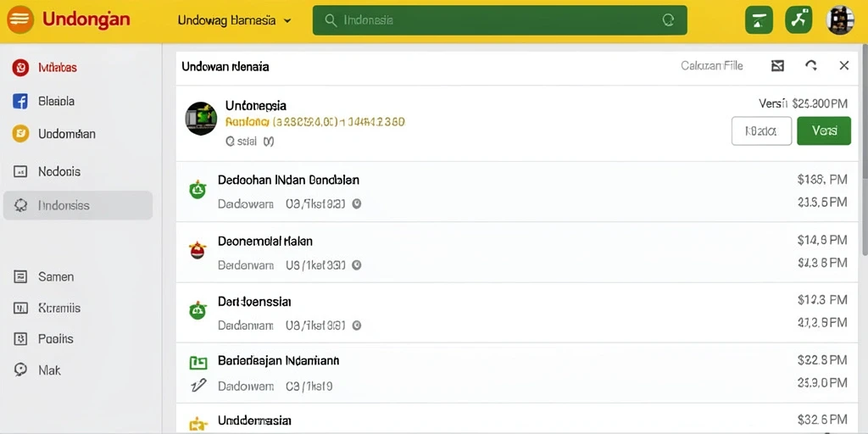Open Kcramiis in the sidebar
Screen dimensions: 868x434
click(x=59, y=308)
